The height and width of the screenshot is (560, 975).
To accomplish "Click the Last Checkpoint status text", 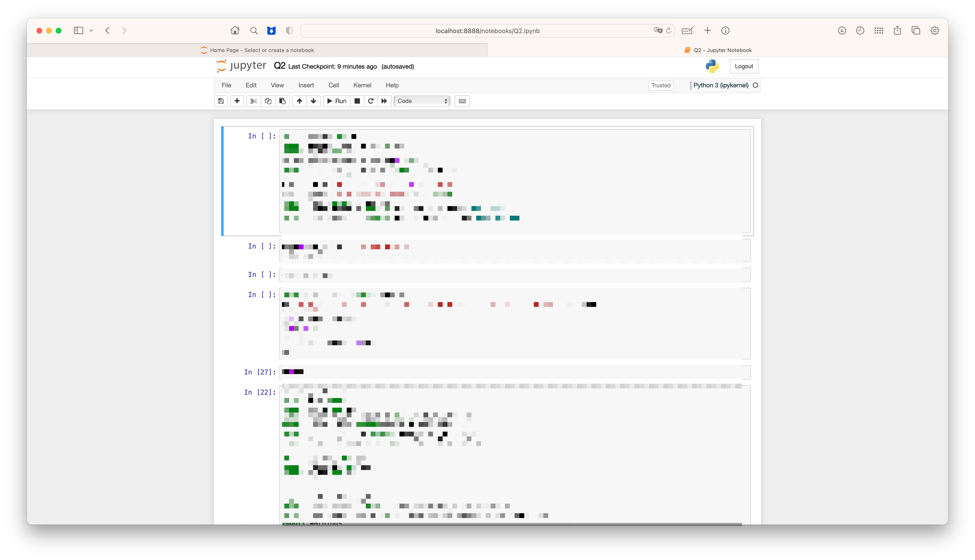I will coord(332,66).
